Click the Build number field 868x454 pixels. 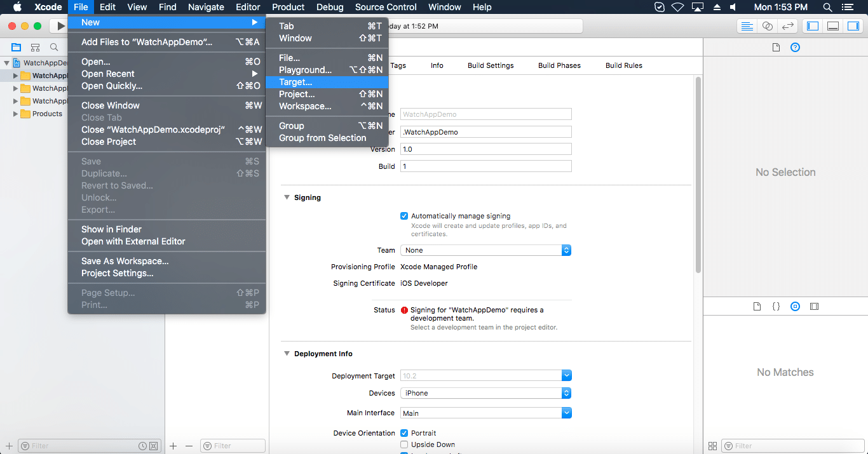pyautogui.click(x=486, y=166)
